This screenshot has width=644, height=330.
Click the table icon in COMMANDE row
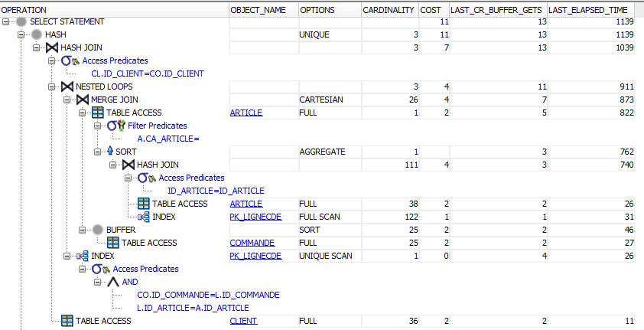pos(113,243)
